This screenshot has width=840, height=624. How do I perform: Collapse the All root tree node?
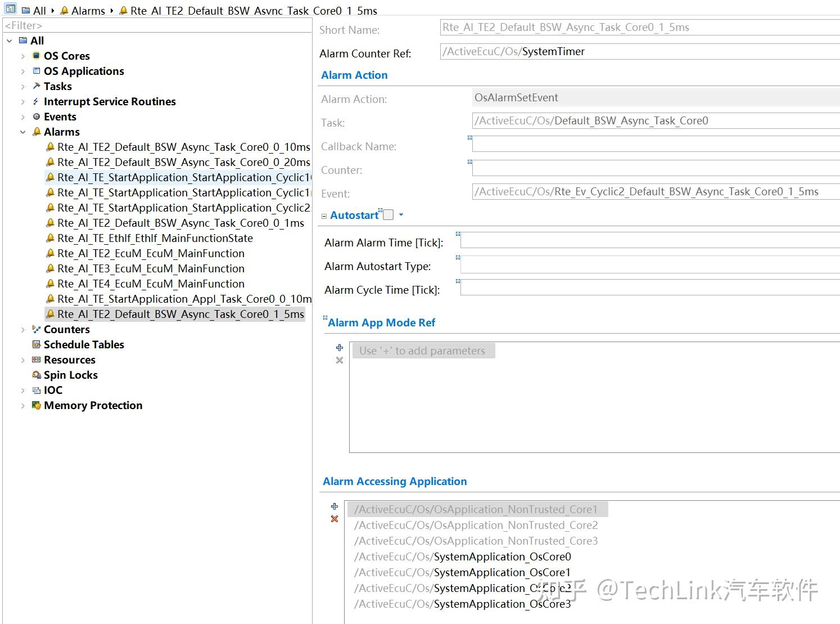(10, 41)
